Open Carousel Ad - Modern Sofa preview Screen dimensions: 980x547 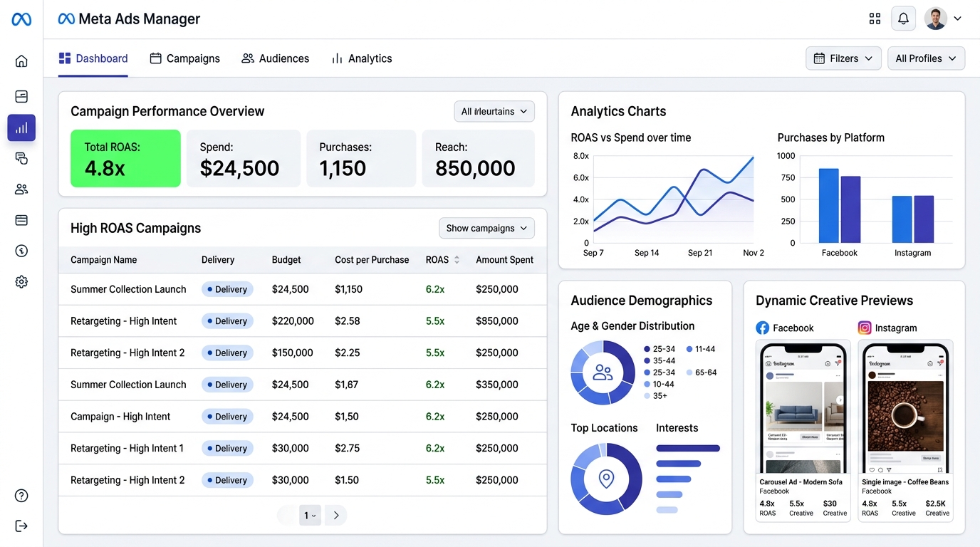[x=803, y=430]
